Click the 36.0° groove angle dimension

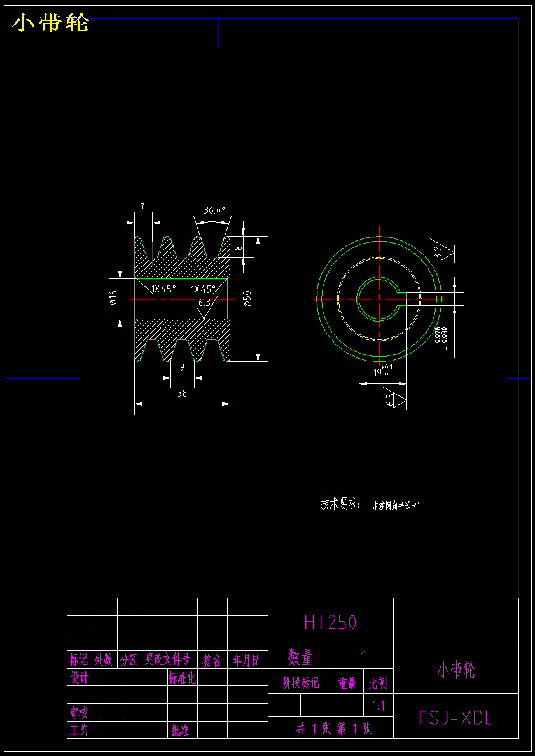point(214,210)
